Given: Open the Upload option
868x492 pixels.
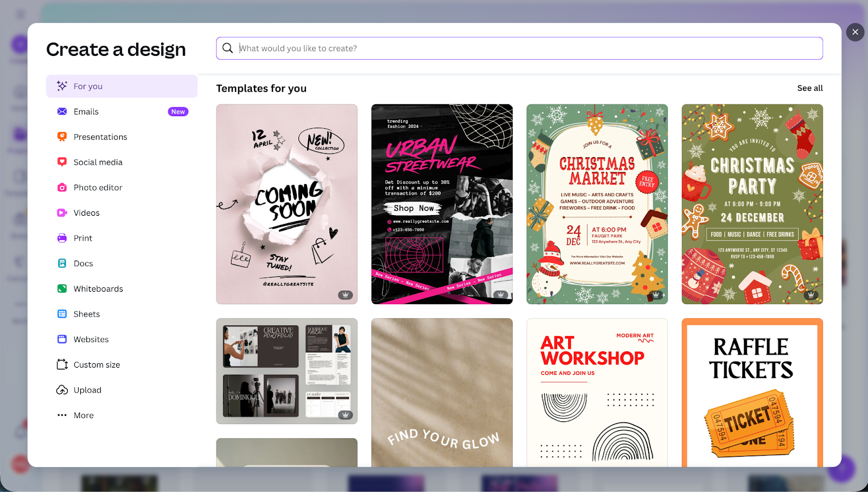Looking at the screenshot, I should (x=87, y=389).
